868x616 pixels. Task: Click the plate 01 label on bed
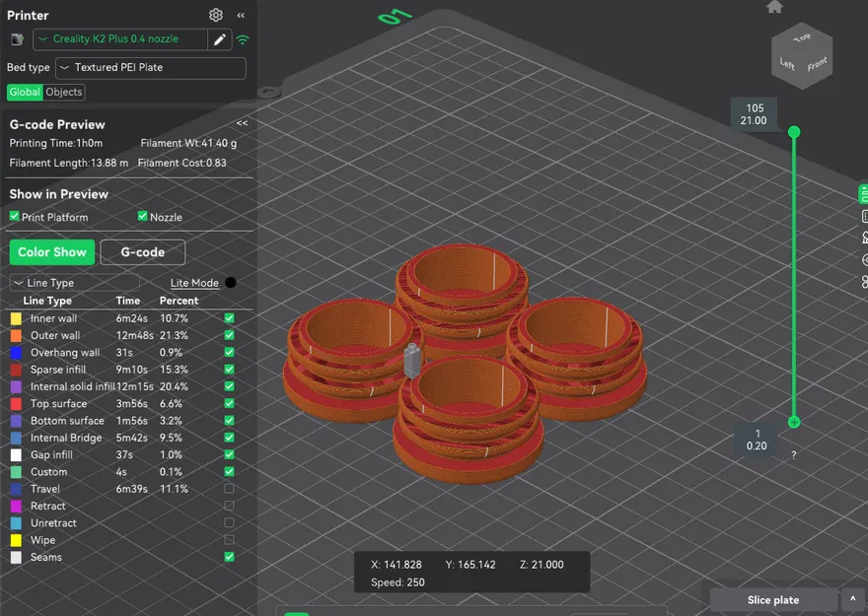(396, 16)
